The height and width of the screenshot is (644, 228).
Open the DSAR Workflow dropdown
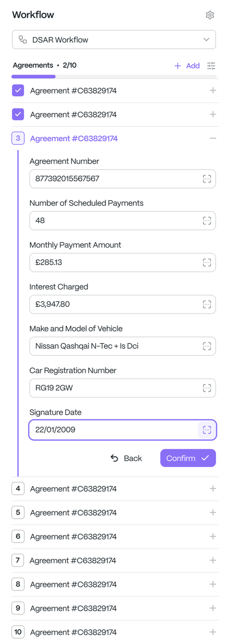[114, 39]
